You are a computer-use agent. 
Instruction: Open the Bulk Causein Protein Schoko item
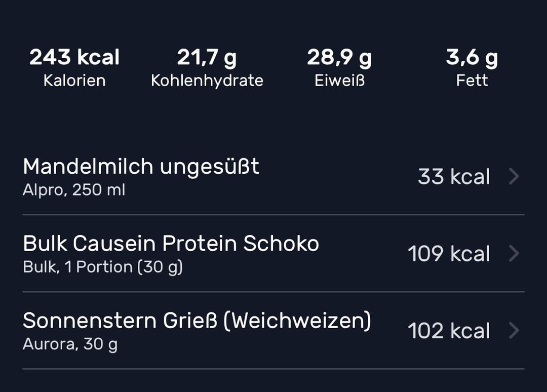pos(171,243)
